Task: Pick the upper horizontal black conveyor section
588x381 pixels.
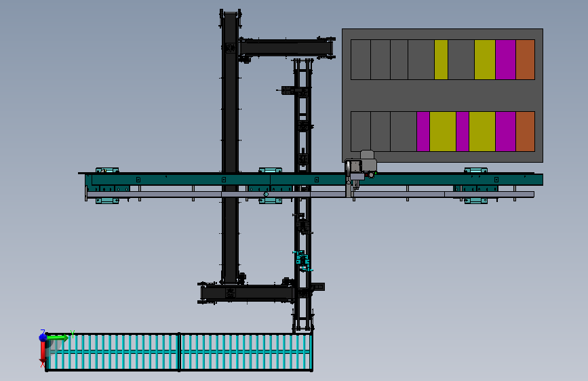Action: (x=286, y=48)
